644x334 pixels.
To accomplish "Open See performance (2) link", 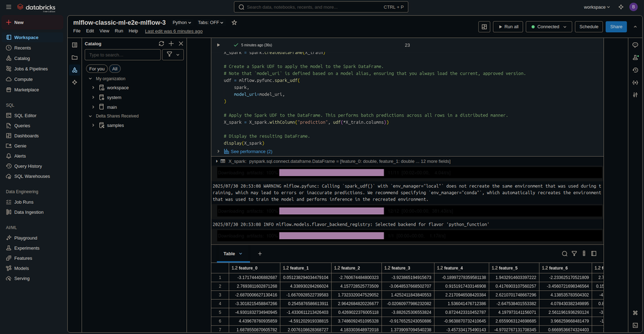I will (x=251, y=152).
